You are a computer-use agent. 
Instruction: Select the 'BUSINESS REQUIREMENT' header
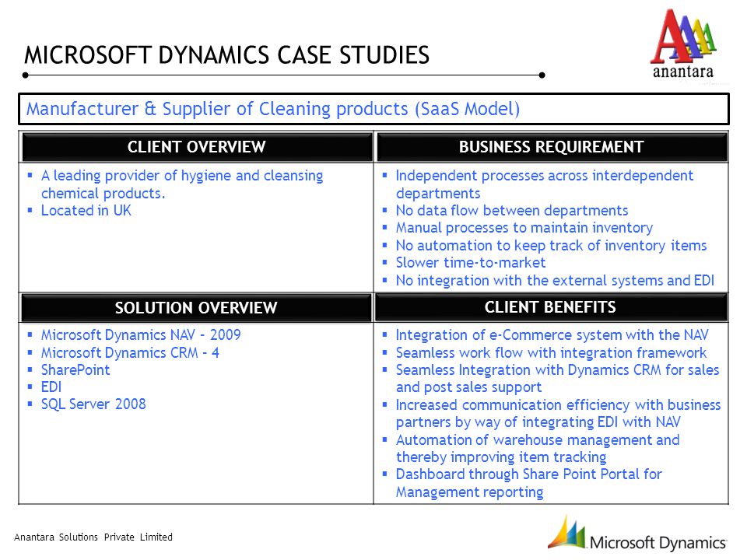pyautogui.click(x=551, y=147)
